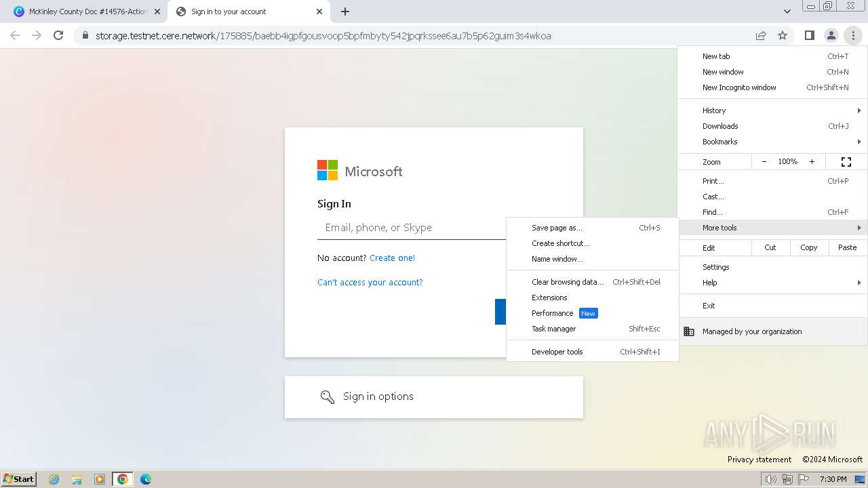Click Can't access your account link
This screenshot has height=488, width=868.
point(370,283)
